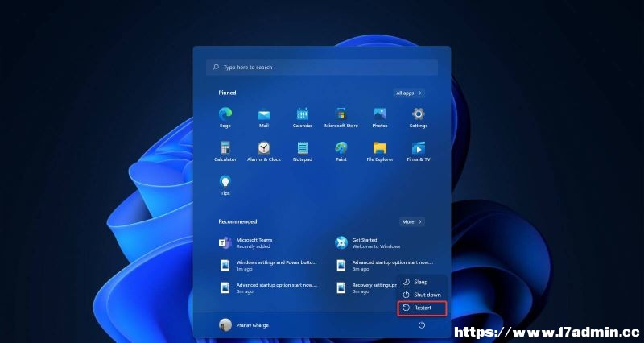
Task: Click the Microsoft Teams icon in Recommended
Action: click(225, 243)
